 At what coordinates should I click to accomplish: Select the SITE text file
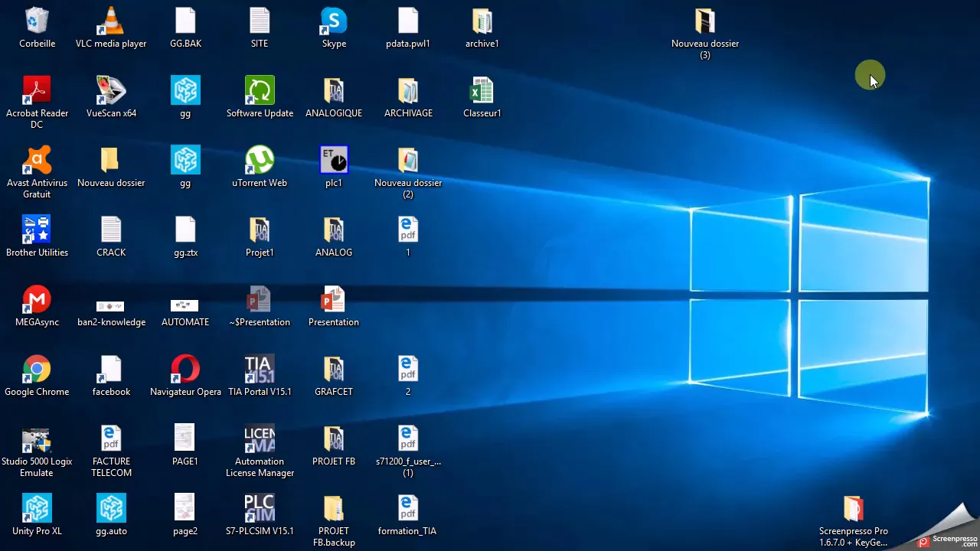pyautogui.click(x=260, y=21)
